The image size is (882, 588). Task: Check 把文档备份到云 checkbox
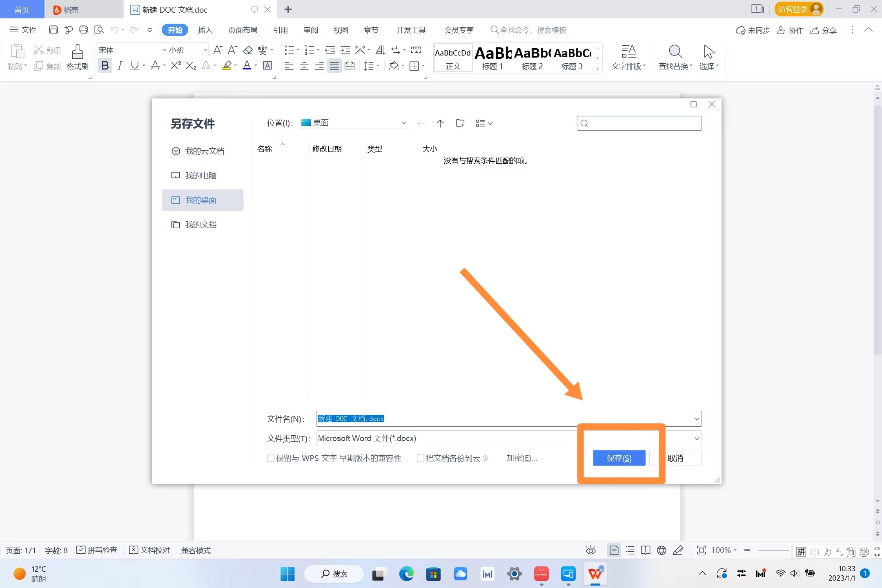[420, 458]
